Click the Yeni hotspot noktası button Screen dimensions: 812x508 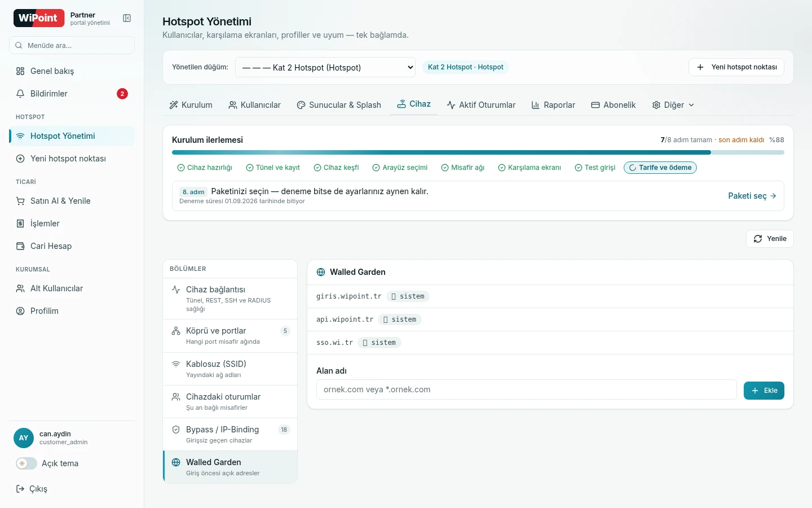pyautogui.click(x=736, y=67)
